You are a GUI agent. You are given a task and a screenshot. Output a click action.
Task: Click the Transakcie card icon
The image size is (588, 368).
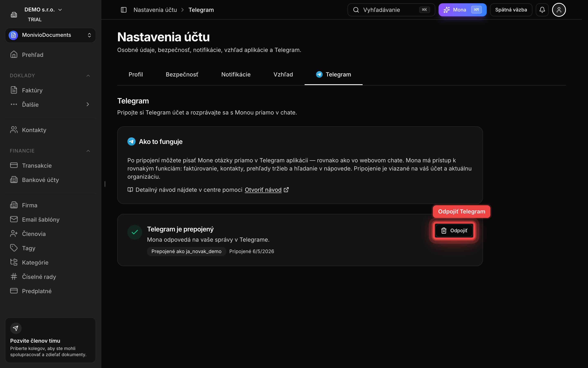coord(14,165)
